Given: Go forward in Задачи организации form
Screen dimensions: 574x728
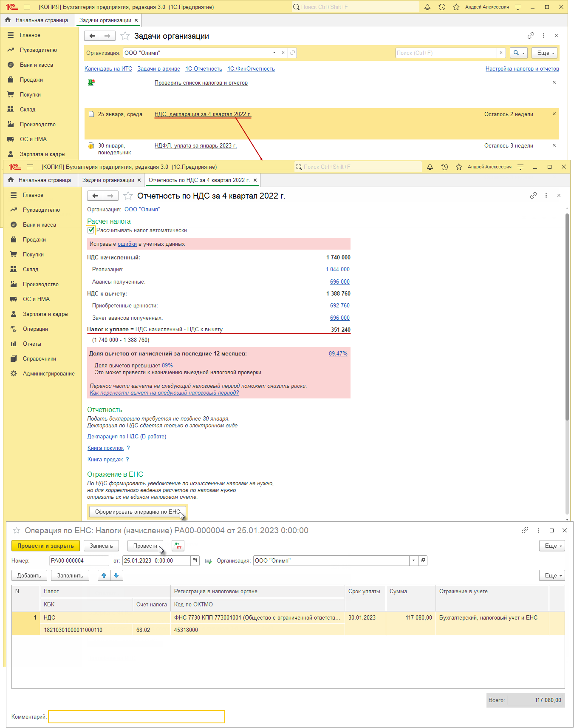Looking at the screenshot, I should click(x=107, y=36).
